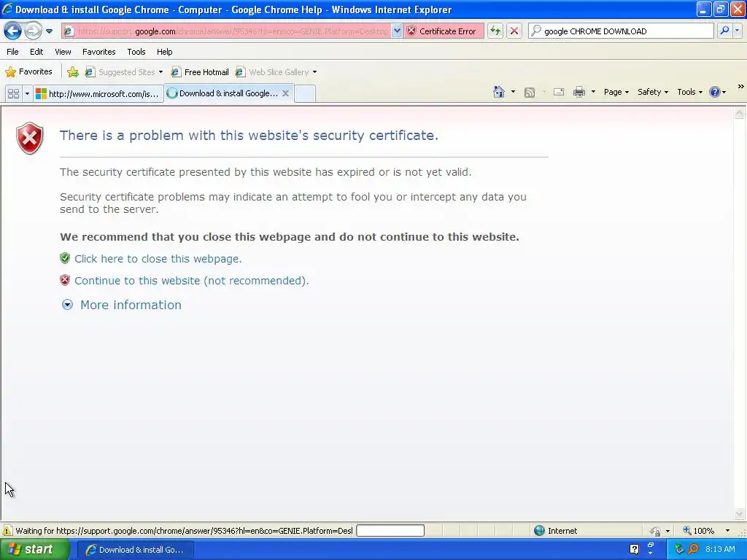Click the red shield error icon
The image size is (747, 560).
(29, 138)
